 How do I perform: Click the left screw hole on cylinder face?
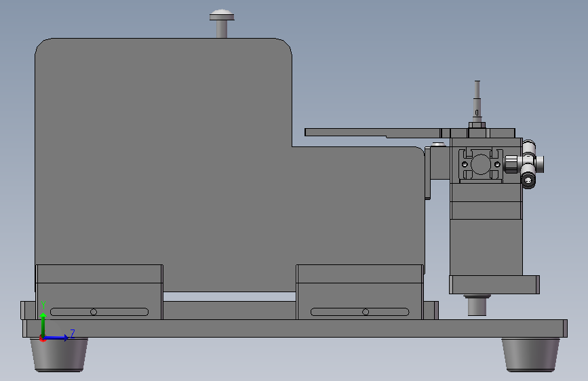coord(465,165)
